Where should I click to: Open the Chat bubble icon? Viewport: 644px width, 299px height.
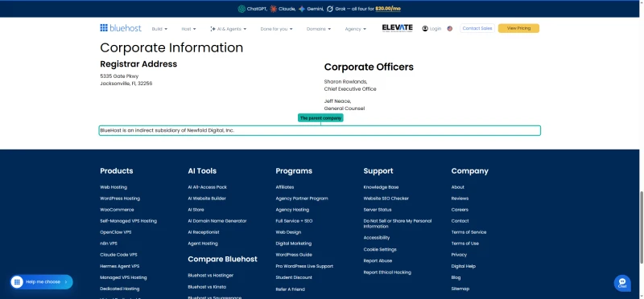tap(622, 283)
